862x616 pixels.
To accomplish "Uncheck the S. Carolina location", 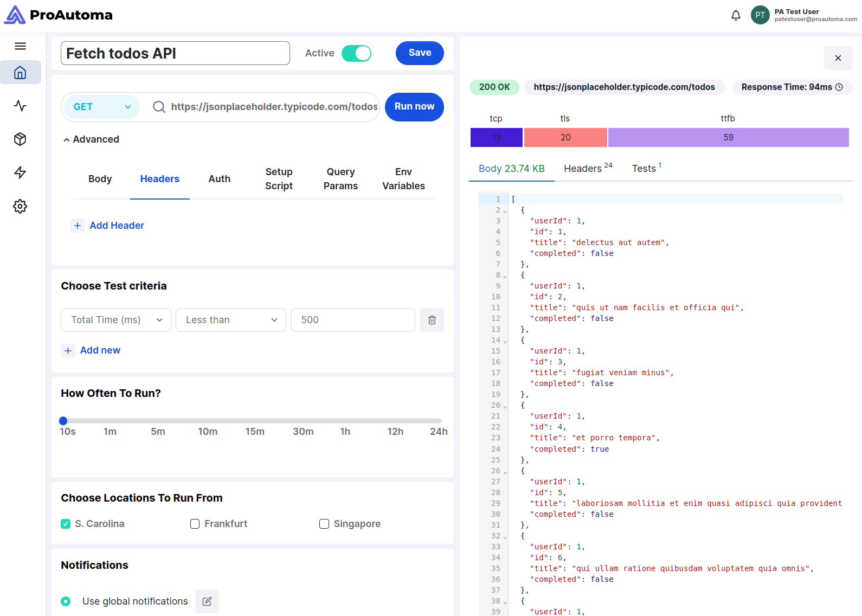I will 66,524.
